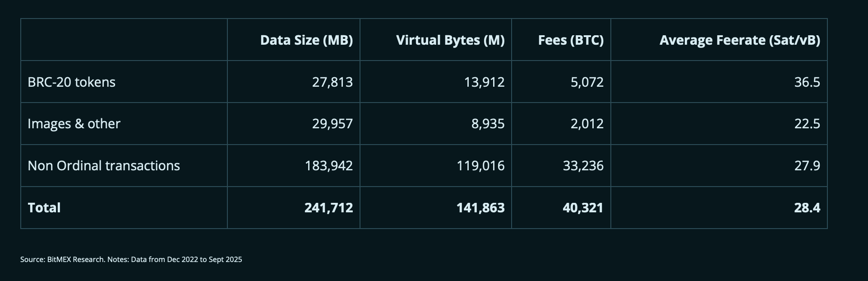868x281 pixels.
Task: Select the Non Ordinal transactions row label
Action: (104, 166)
